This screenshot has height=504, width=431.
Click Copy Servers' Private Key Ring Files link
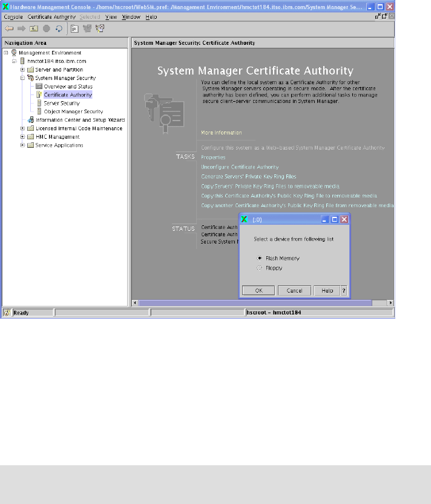(270, 187)
